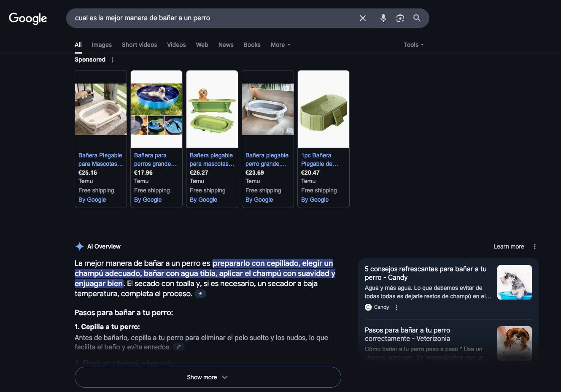
Task: Open the blue dog pool product image
Action: (x=156, y=109)
